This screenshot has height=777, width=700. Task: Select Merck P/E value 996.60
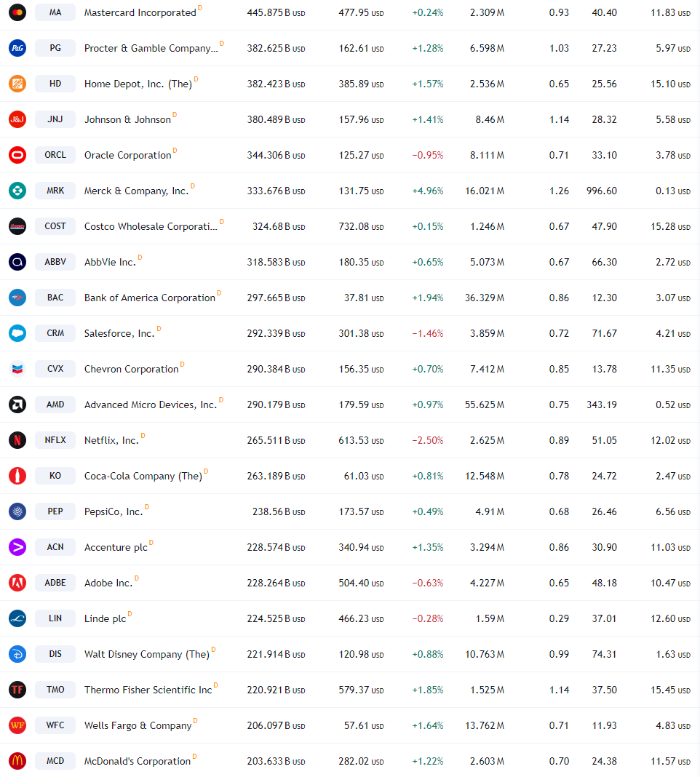[602, 191]
